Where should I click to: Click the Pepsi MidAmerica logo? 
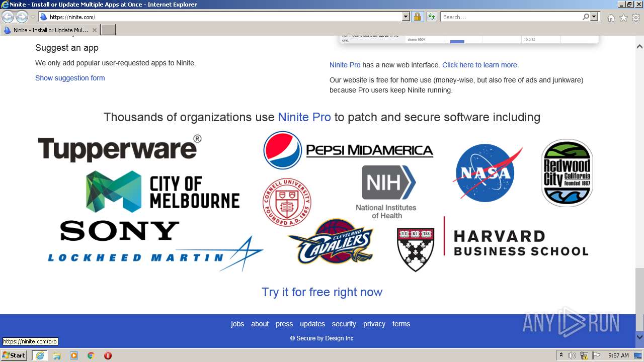[348, 150]
